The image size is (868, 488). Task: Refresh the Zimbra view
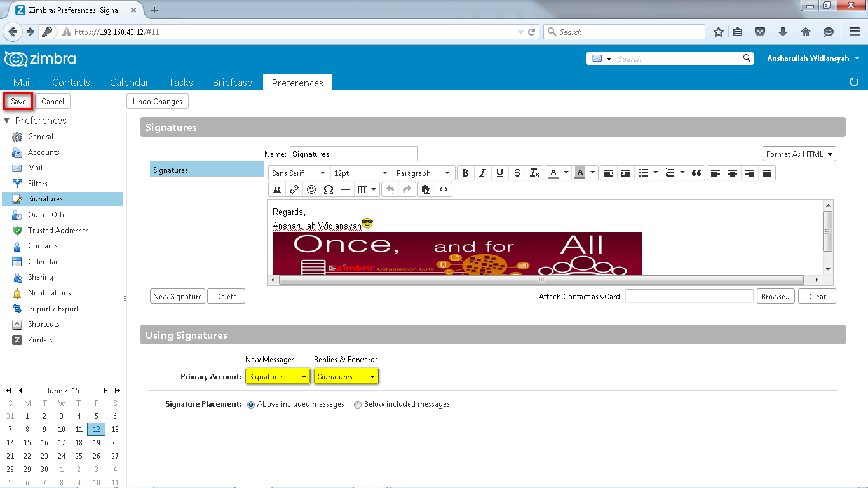coord(854,83)
